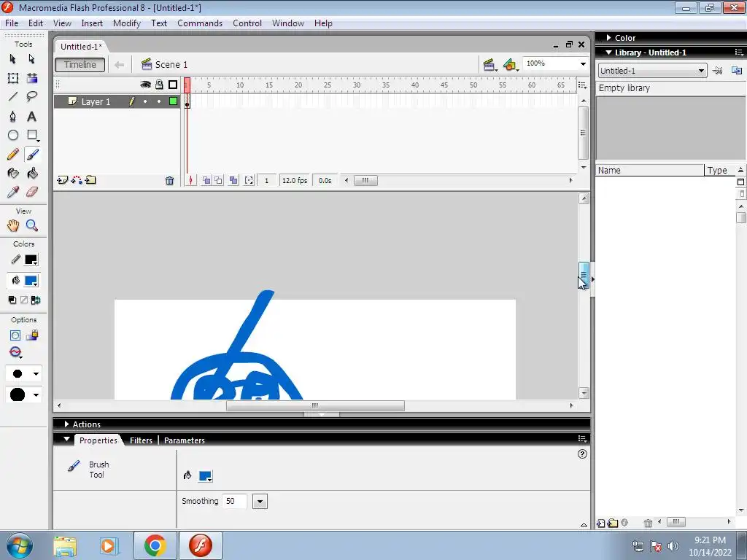Expand the Actions panel
Screen dimensions: 747x560
[x=66, y=424]
